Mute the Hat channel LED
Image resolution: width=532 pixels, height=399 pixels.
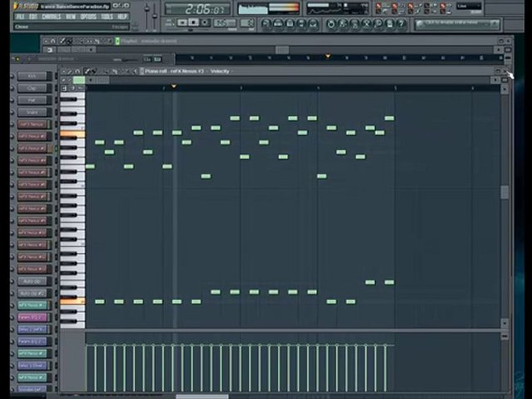pos(13,100)
